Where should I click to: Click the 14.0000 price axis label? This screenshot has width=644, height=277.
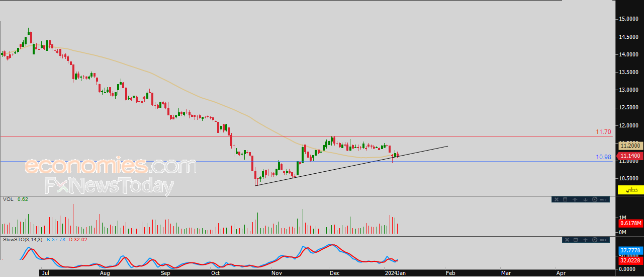(630, 54)
